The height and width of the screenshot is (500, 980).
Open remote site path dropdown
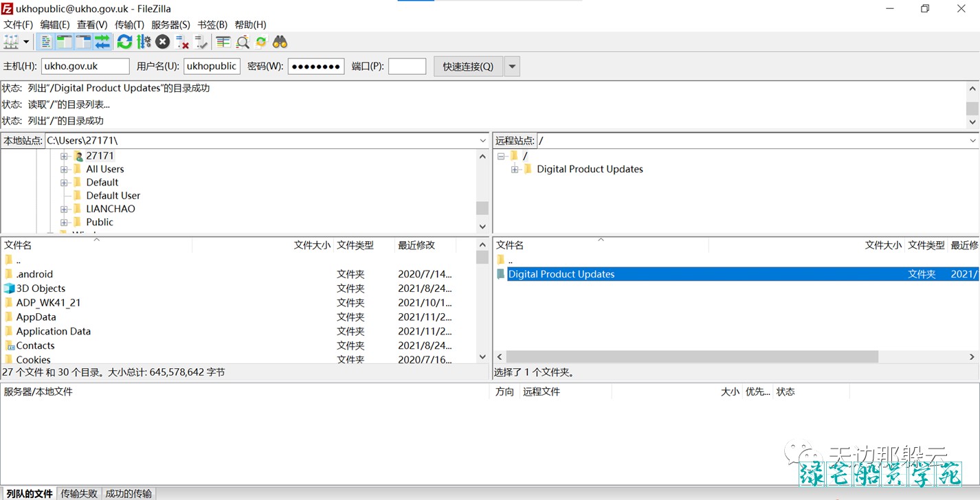972,140
